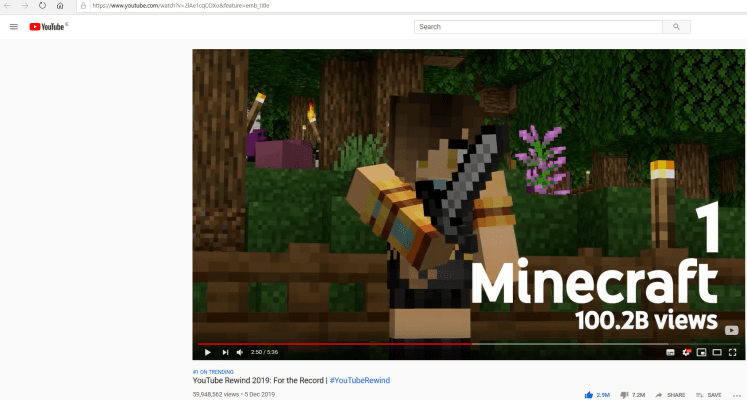Play the paused video
Screen dimensions: 747x400
point(208,352)
